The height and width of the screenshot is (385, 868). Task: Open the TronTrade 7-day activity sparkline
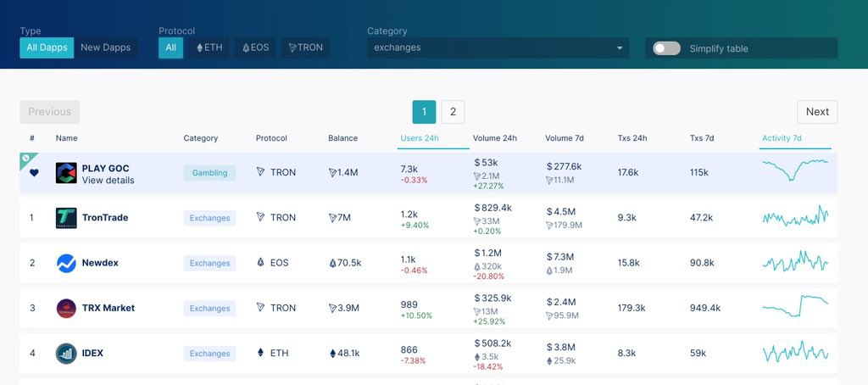(x=795, y=216)
